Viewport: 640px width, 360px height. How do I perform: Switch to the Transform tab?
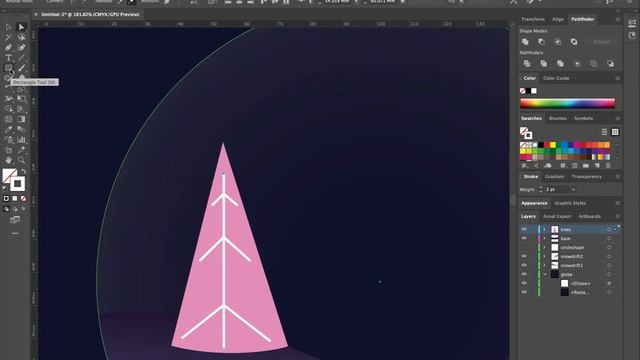pyautogui.click(x=533, y=19)
